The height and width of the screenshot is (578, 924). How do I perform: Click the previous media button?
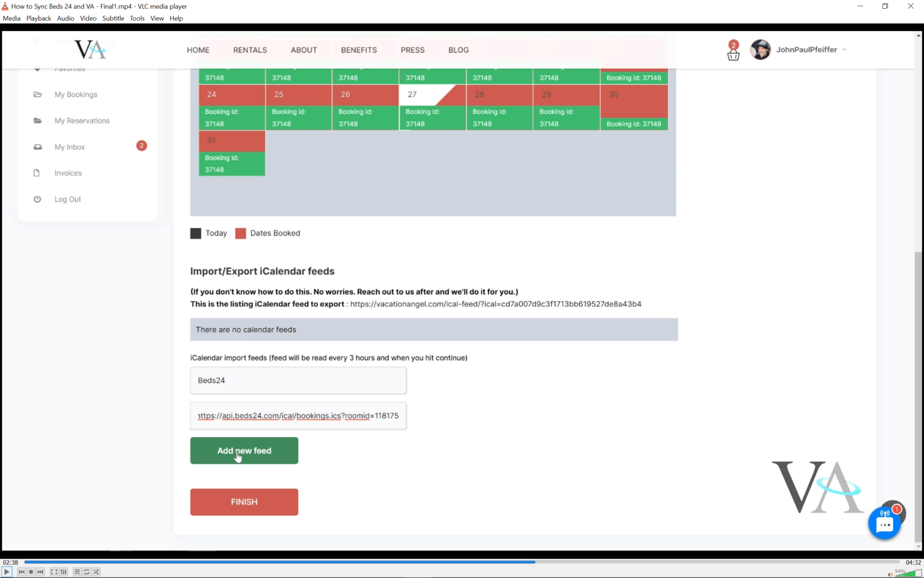[x=21, y=572]
